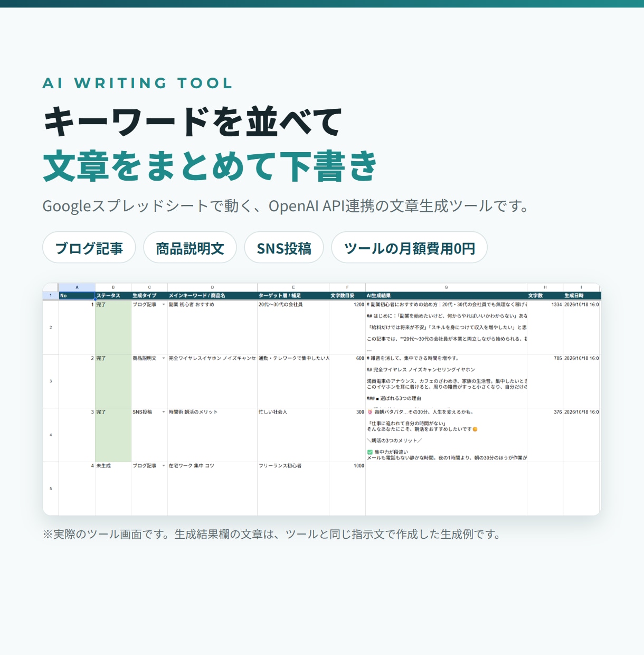
Task: Select spreadsheet row number 5
Action: (x=51, y=489)
